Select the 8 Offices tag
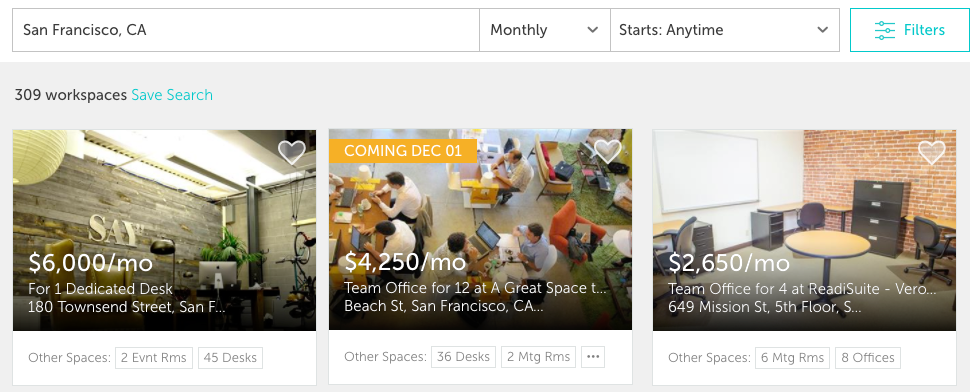The height and width of the screenshot is (392, 970). click(868, 358)
